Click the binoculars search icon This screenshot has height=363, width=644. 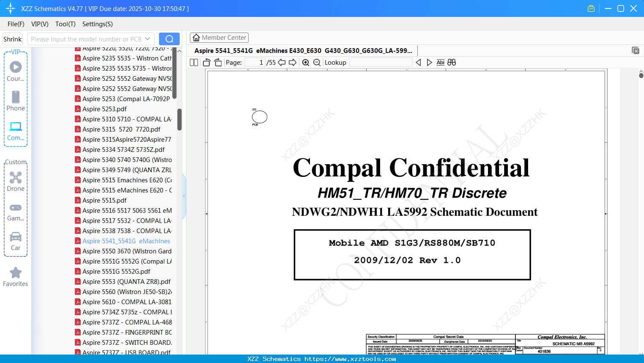452,63
